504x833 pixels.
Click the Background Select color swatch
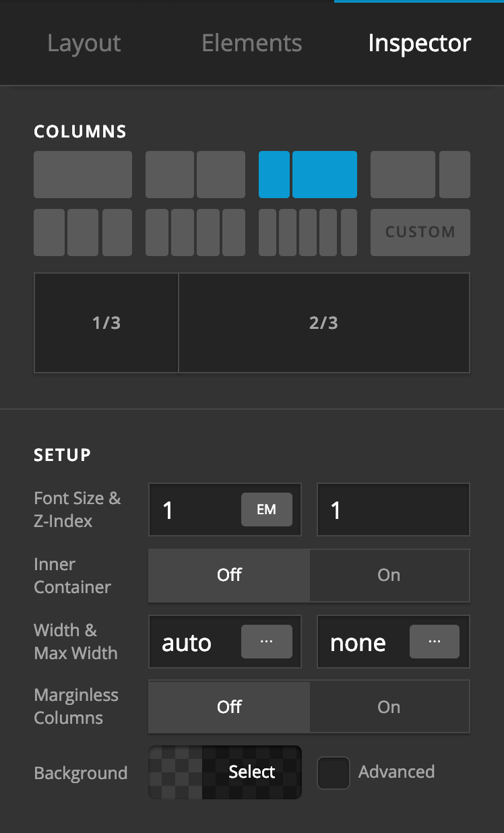(x=225, y=772)
